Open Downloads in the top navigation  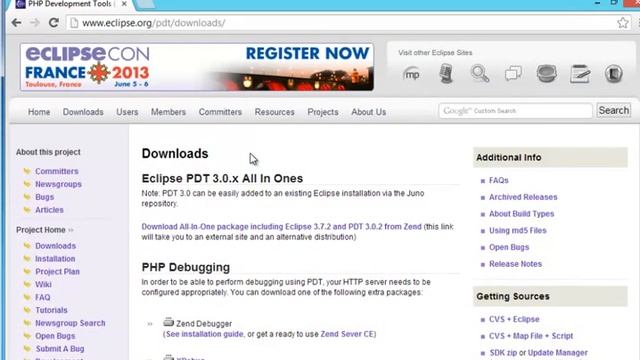(x=83, y=112)
